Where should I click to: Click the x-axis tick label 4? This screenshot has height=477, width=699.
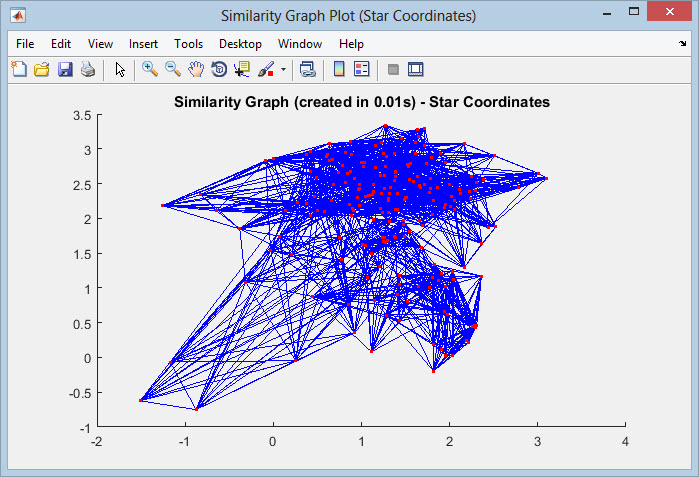(x=625, y=441)
